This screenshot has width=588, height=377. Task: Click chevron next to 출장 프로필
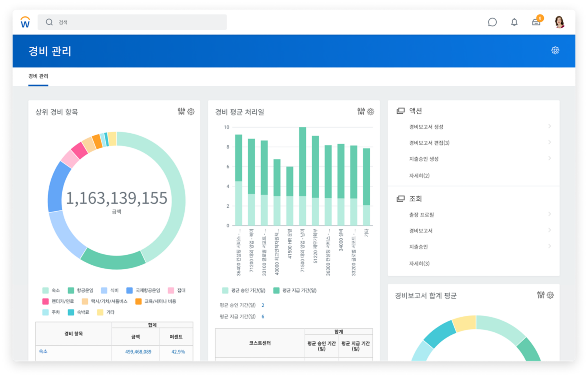pyautogui.click(x=550, y=214)
